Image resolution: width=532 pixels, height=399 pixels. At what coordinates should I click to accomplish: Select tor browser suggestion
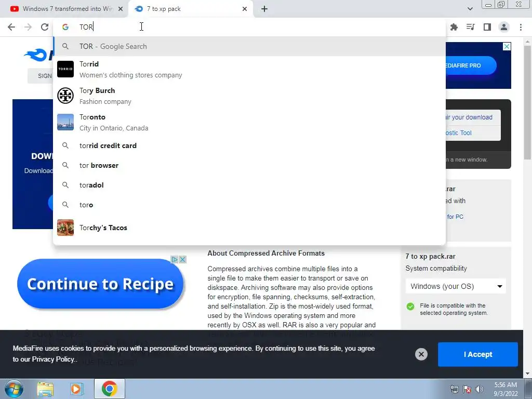pos(249,165)
